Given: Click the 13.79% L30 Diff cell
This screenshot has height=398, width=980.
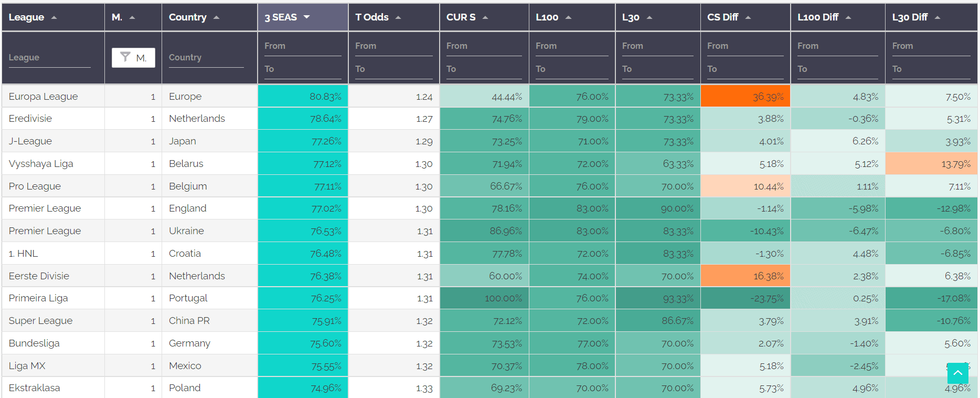Looking at the screenshot, I should pyautogui.click(x=931, y=164).
